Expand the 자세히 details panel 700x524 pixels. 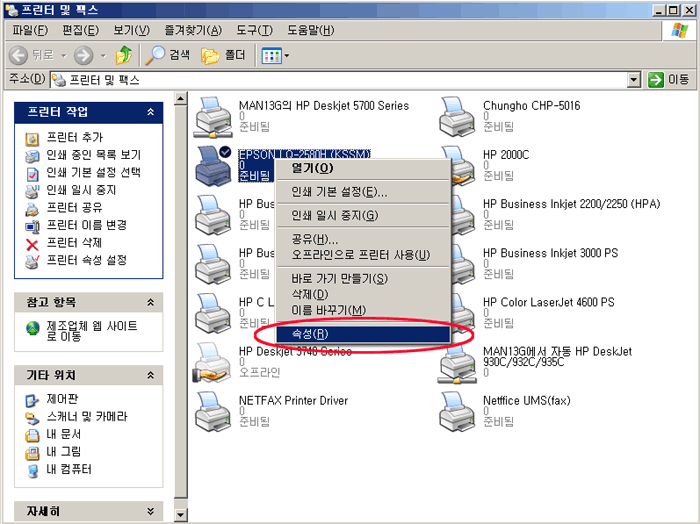point(150,511)
